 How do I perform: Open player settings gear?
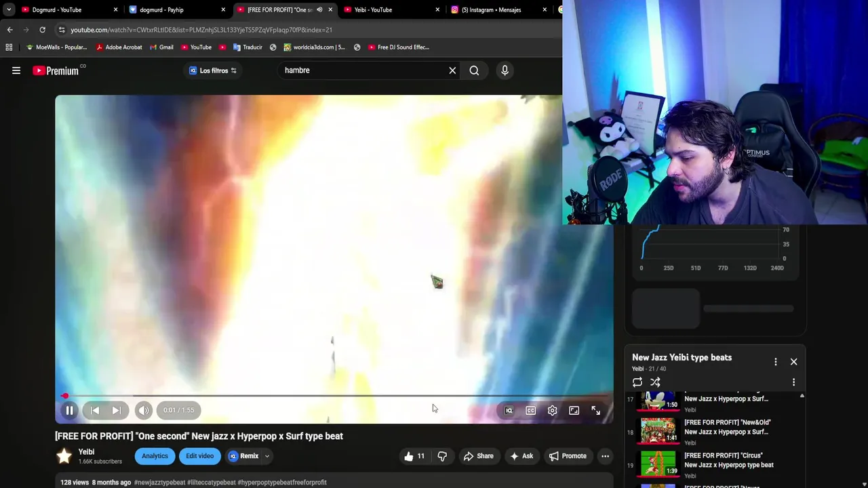pos(552,410)
